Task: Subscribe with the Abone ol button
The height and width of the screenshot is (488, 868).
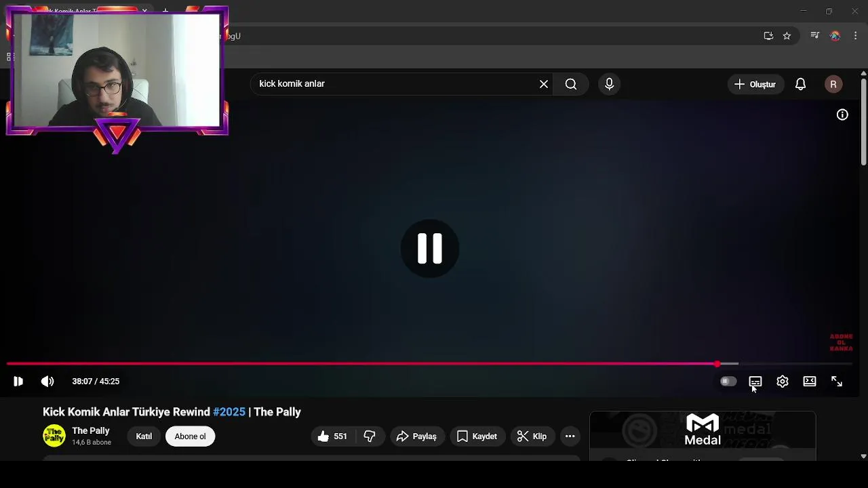Action: [x=190, y=436]
